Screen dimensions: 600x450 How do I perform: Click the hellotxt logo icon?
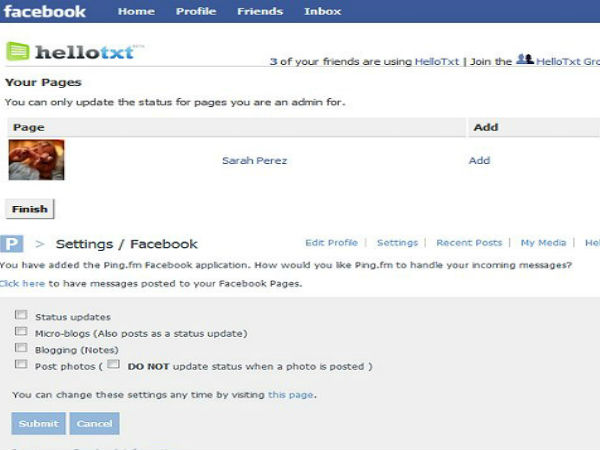click(17, 51)
